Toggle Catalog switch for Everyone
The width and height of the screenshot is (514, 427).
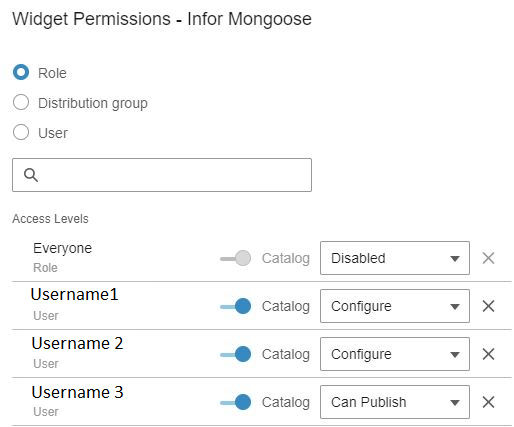[235, 258]
